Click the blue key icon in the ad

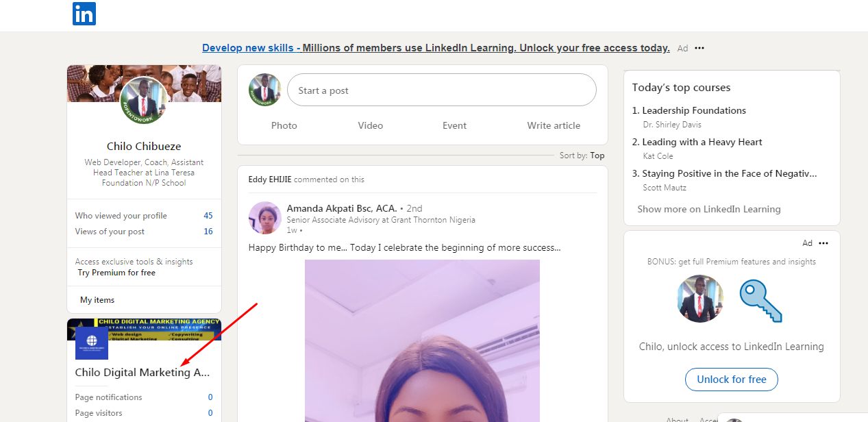point(760,300)
